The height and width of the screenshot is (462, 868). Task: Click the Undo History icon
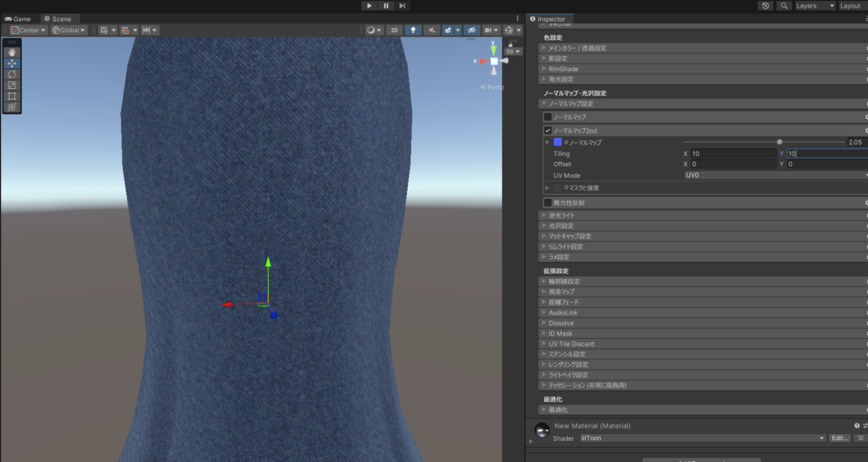click(765, 6)
